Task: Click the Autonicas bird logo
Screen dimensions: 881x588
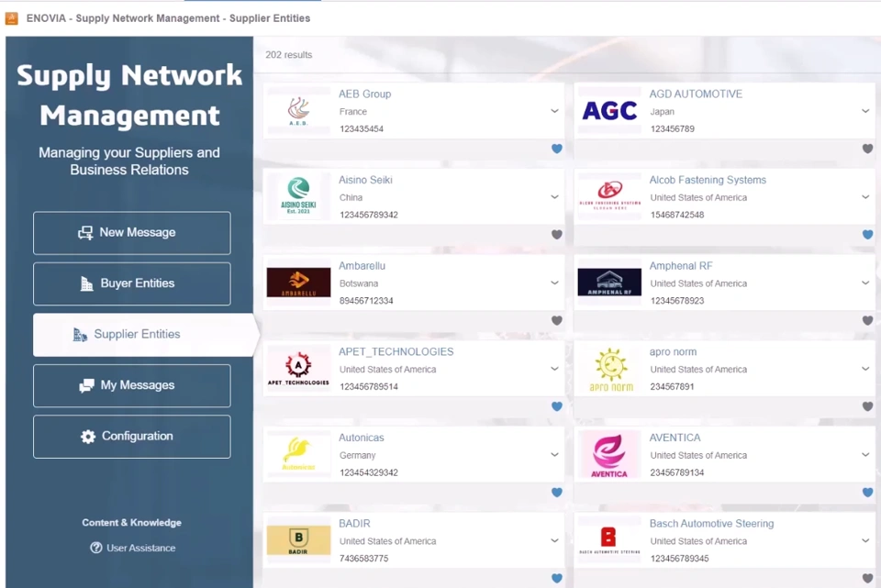Action: tap(298, 454)
